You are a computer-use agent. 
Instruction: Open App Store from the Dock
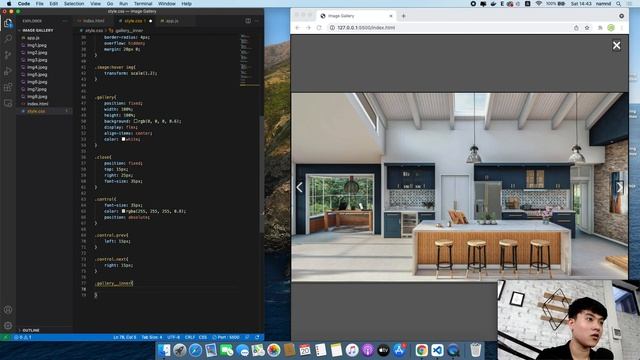pyautogui.click(x=399, y=350)
